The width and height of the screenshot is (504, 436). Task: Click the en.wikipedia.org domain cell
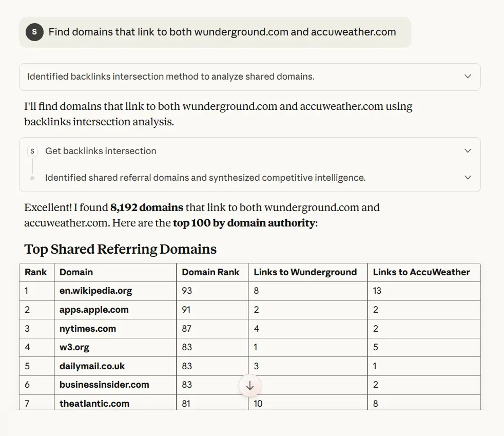[x=95, y=291]
